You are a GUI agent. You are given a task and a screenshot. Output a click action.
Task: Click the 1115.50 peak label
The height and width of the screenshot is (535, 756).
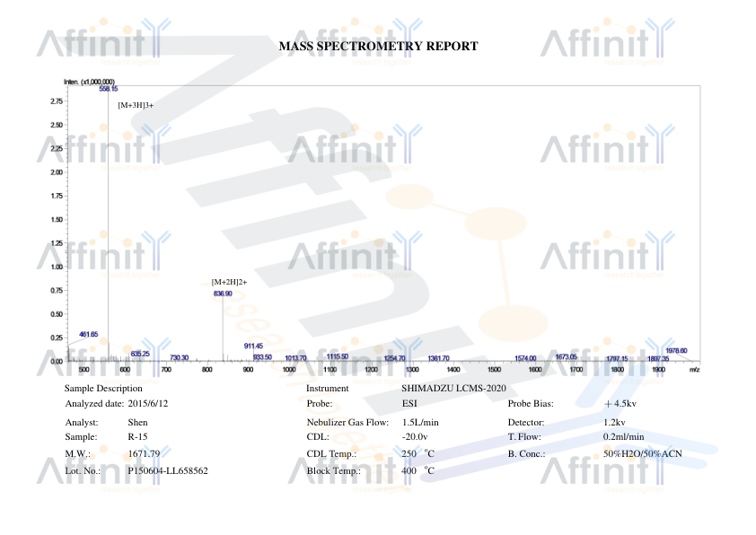coord(338,356)
